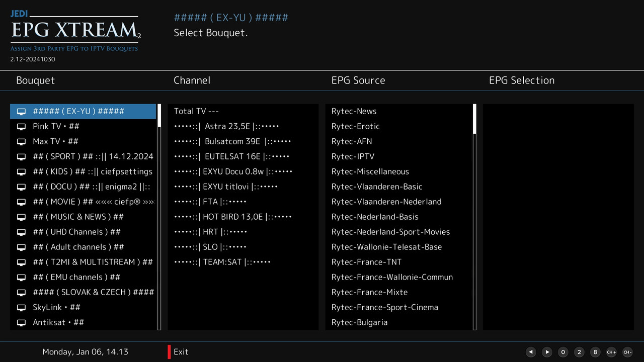Click the TV icon of the selected EX-YU bouquet

pyautogui.click(x=21, y=112)
